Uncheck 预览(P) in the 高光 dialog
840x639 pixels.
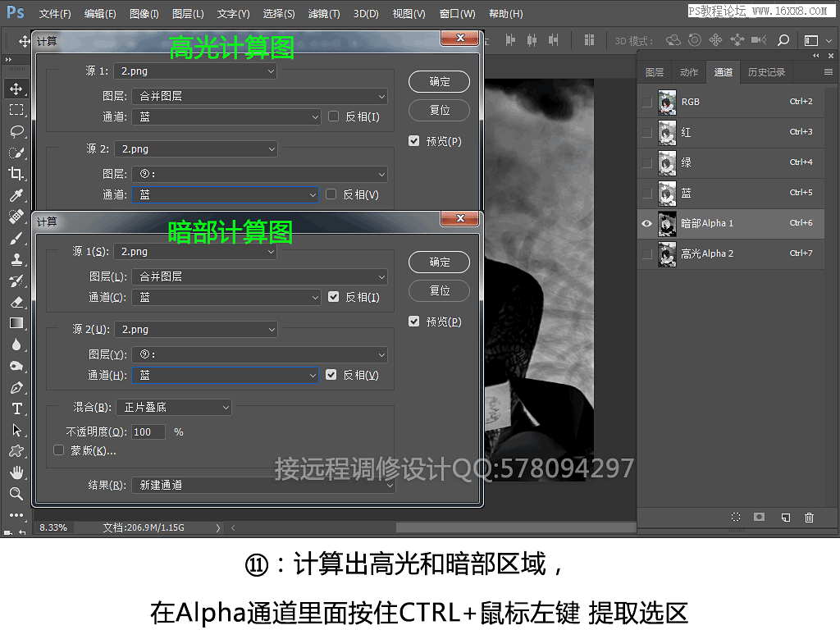(413, 141)
